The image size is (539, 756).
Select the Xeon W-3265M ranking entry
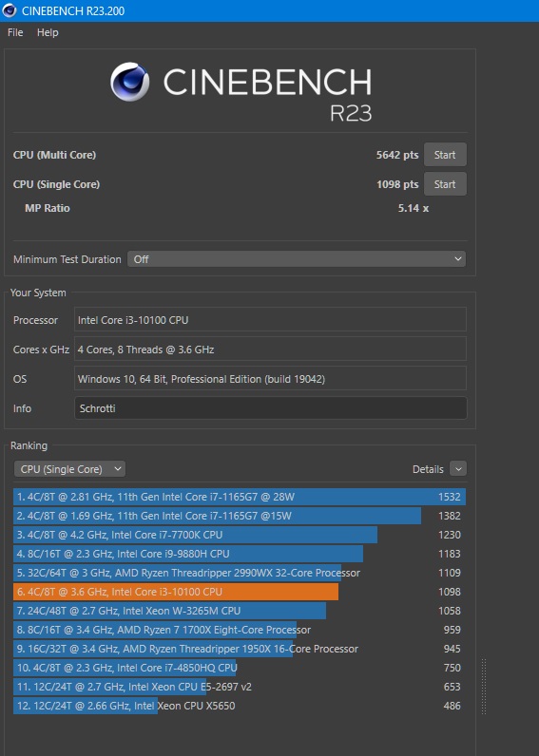click(x=240, y=611)
